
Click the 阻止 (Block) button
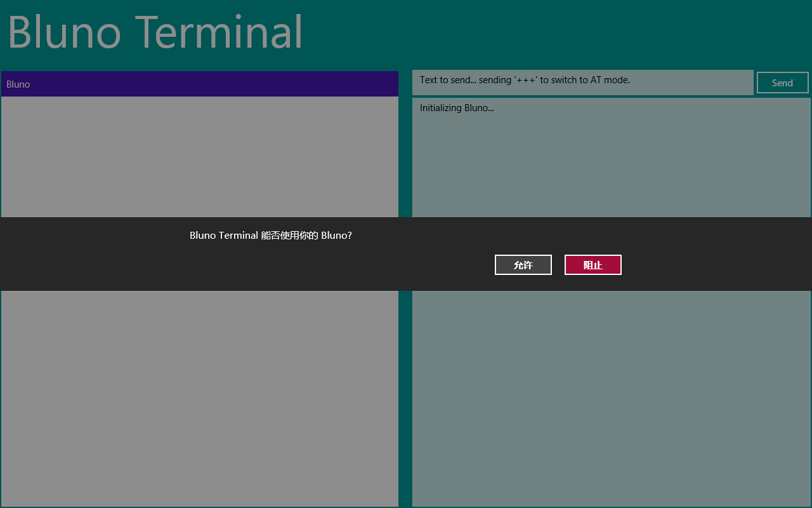[593, 265]
